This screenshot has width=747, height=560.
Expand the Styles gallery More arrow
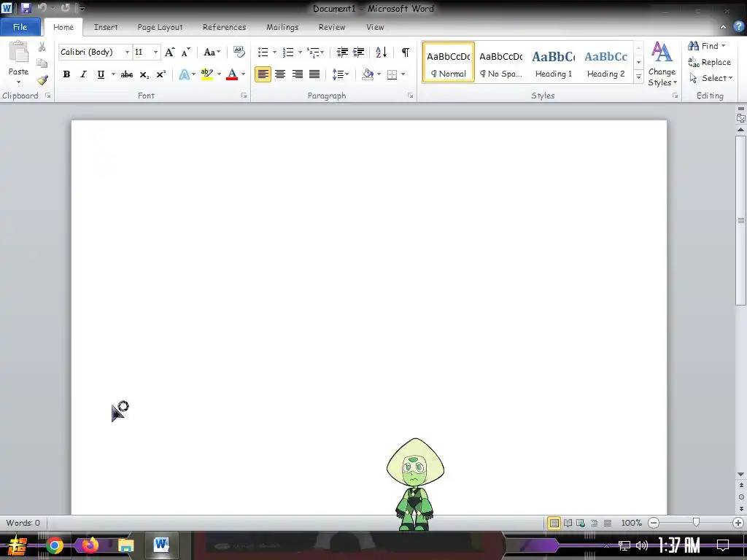point(639,77)
